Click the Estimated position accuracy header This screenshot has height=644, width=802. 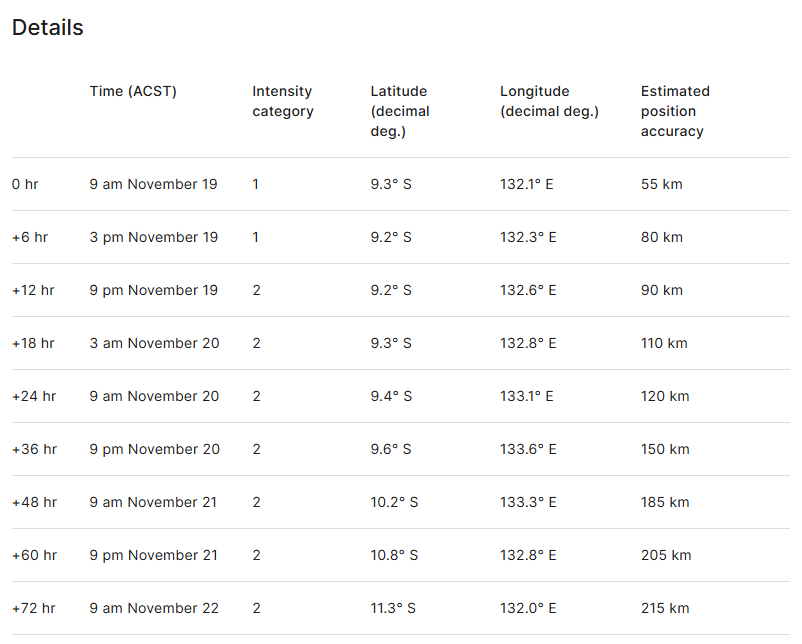675,111
